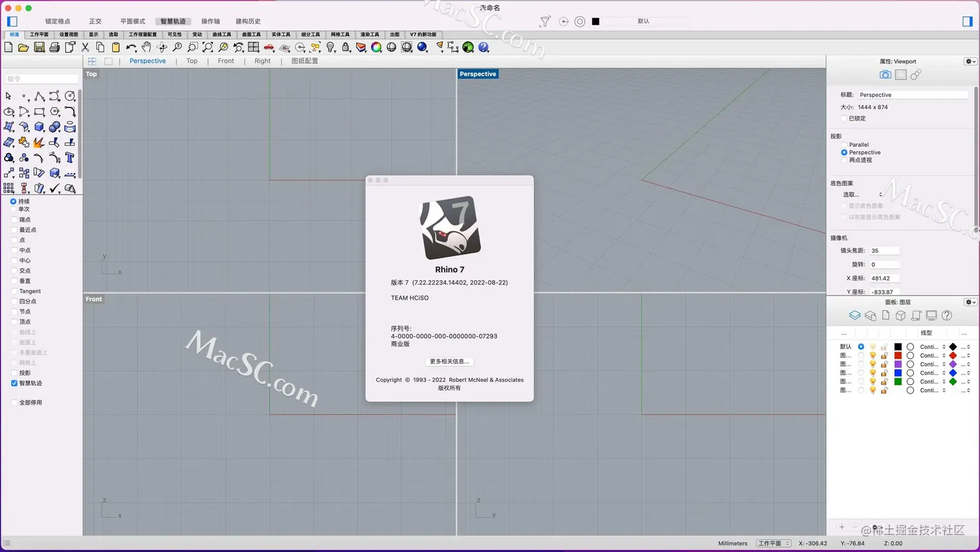980x552 pixels.
Task: Select the Polyline tool in left toolbox
Action: pyautogui.click(x=40, y=96)
